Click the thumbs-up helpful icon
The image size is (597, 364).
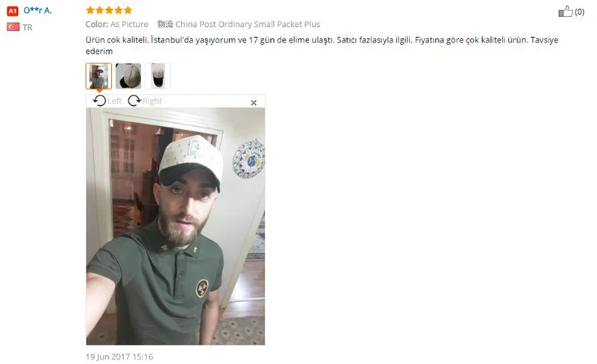pos(566,11)
